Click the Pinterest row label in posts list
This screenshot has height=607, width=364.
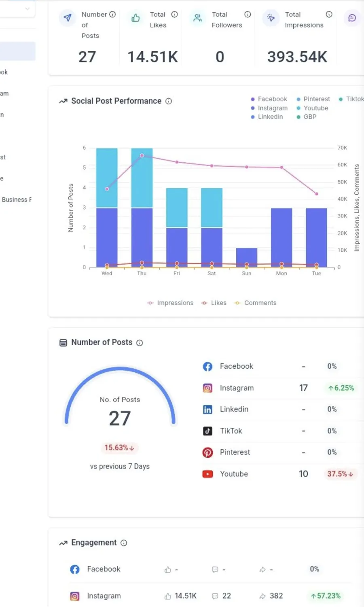click(235, 452)
